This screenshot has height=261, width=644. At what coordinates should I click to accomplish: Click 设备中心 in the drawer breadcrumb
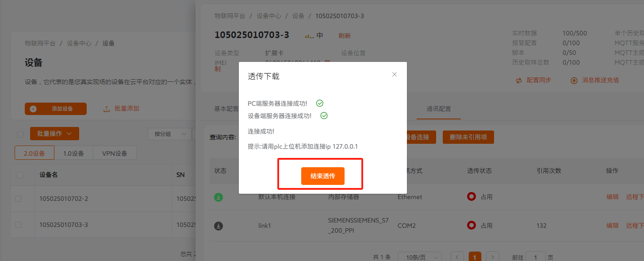click(268, 16)
